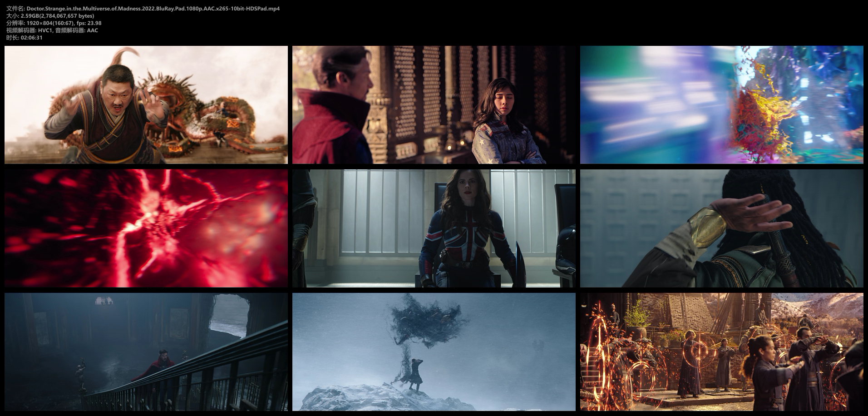Click the thumbnail with the orange dragon
Viewport: 868px width, 416px height.
146,105
